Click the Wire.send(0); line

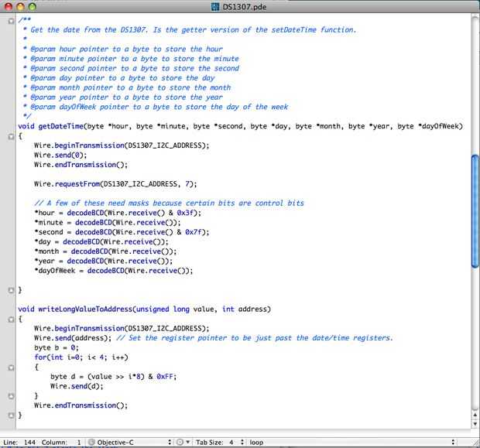coord(60,156)
